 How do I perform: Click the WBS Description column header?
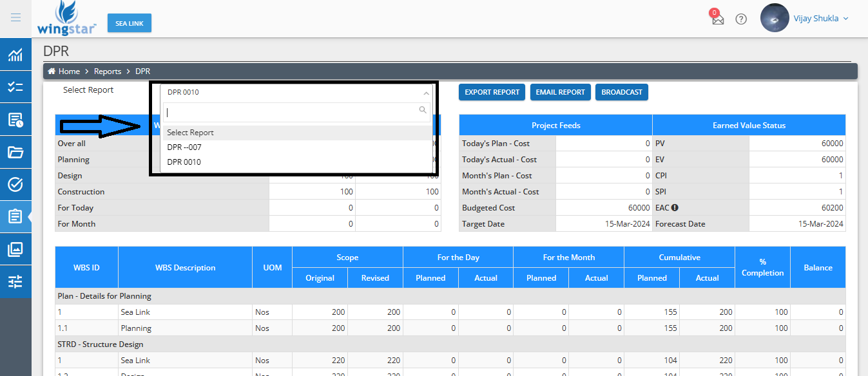click(186, 267)
